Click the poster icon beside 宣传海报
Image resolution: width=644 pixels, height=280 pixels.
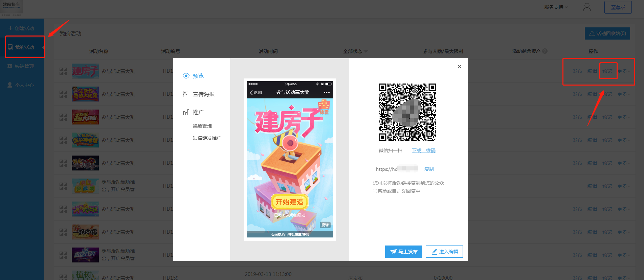coord(186,94)
